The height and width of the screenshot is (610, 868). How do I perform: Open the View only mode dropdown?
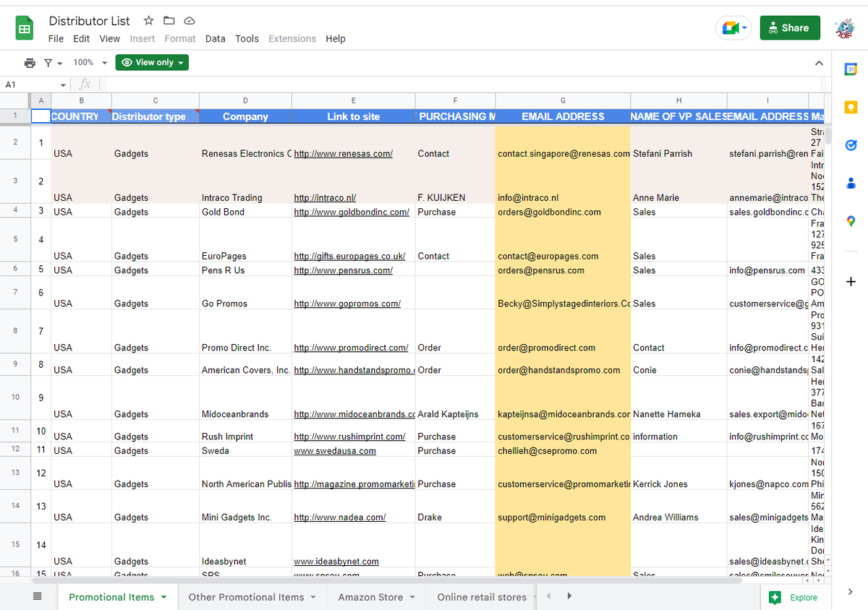tap(152, 63)
